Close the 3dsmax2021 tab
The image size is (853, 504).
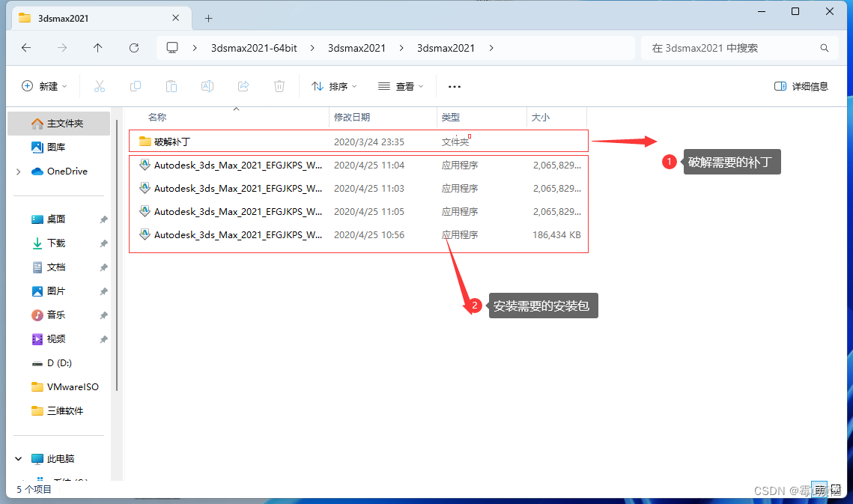point(176,18)
